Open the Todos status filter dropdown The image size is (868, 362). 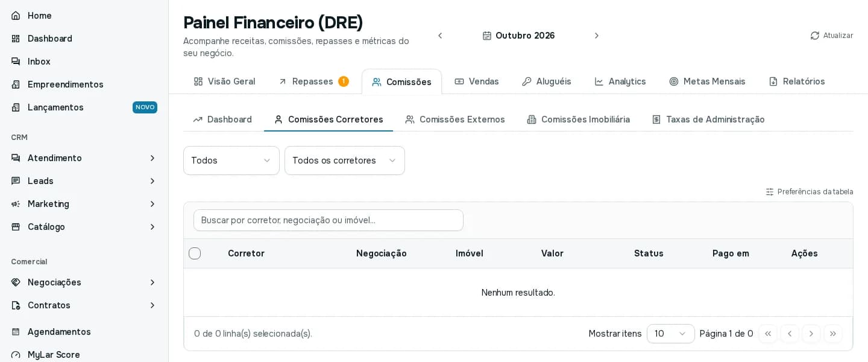click(231, 160)
